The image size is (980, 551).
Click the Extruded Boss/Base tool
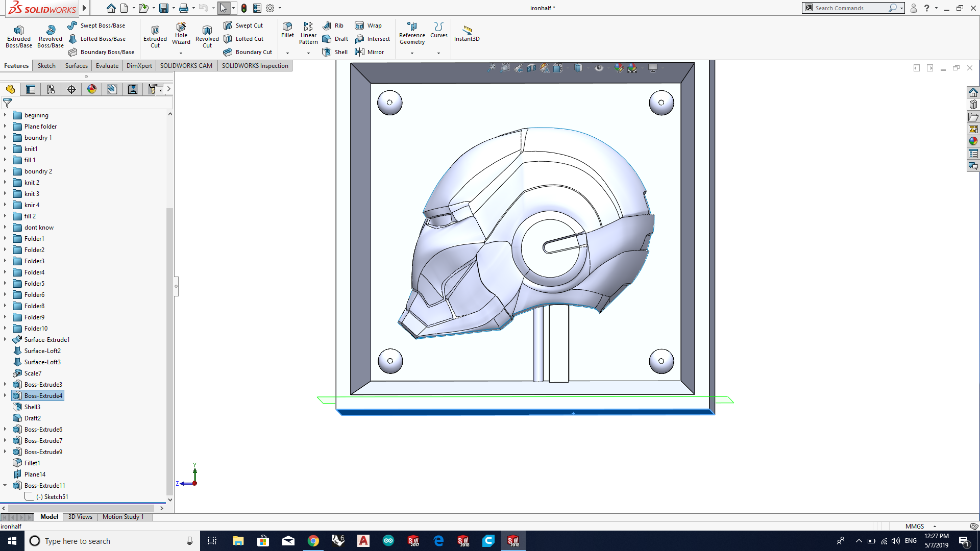[19, 35]
